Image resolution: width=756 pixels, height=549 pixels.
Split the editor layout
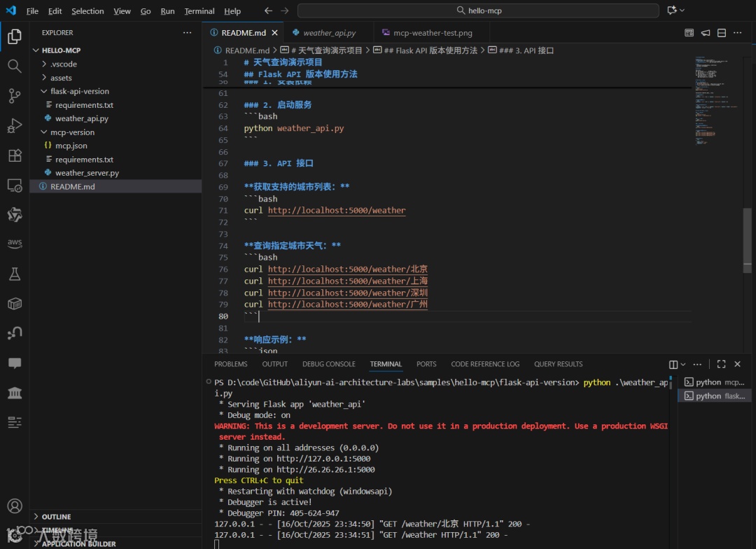point(722,32)
